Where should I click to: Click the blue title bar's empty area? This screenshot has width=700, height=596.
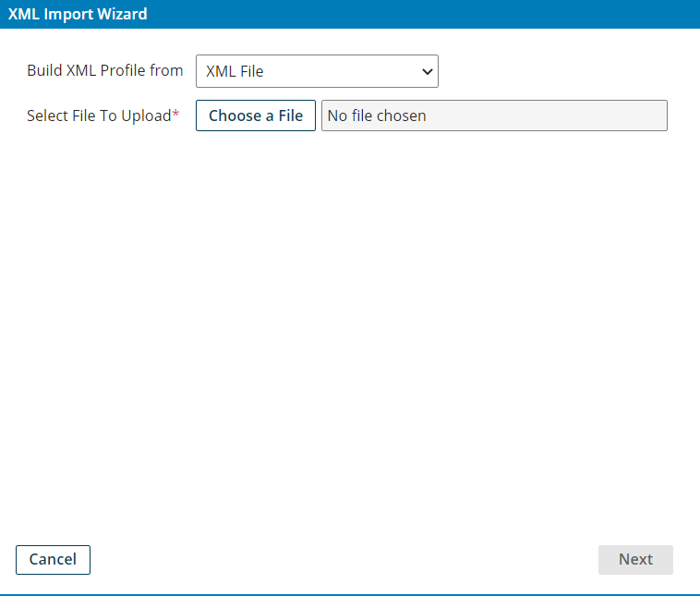point(416,14)
